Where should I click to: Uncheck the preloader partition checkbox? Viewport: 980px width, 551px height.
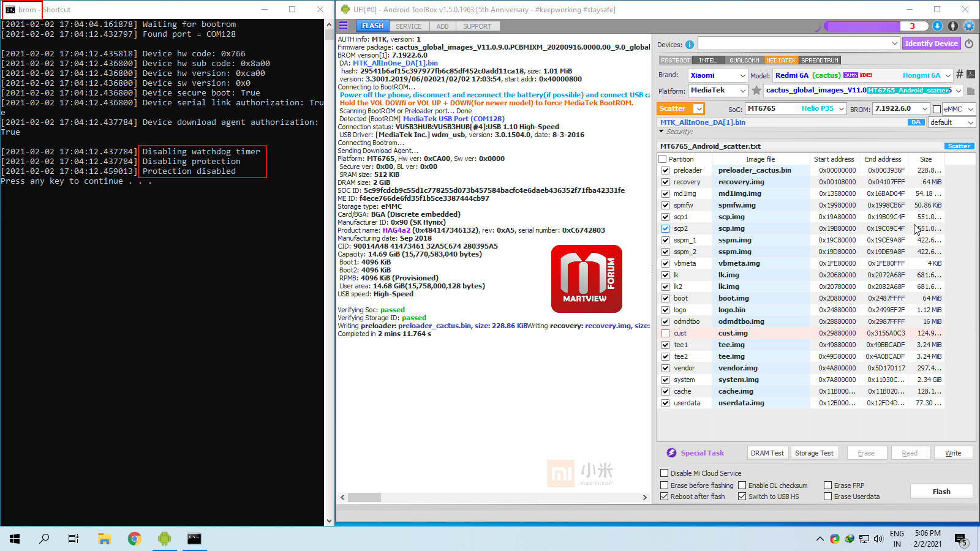tap(665, 171)
